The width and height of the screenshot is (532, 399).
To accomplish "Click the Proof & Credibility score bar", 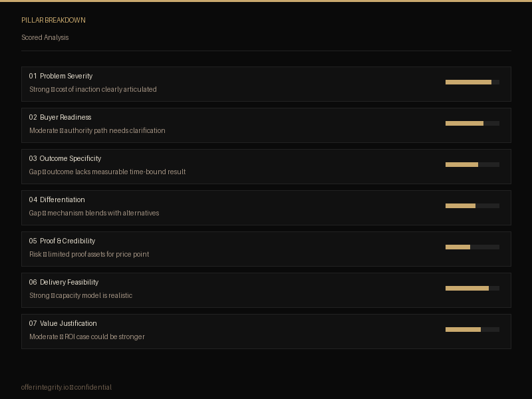I will point(472,247).
